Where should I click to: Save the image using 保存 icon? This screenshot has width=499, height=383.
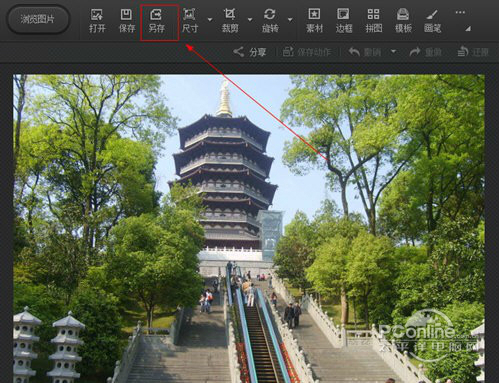pos(127,21)
